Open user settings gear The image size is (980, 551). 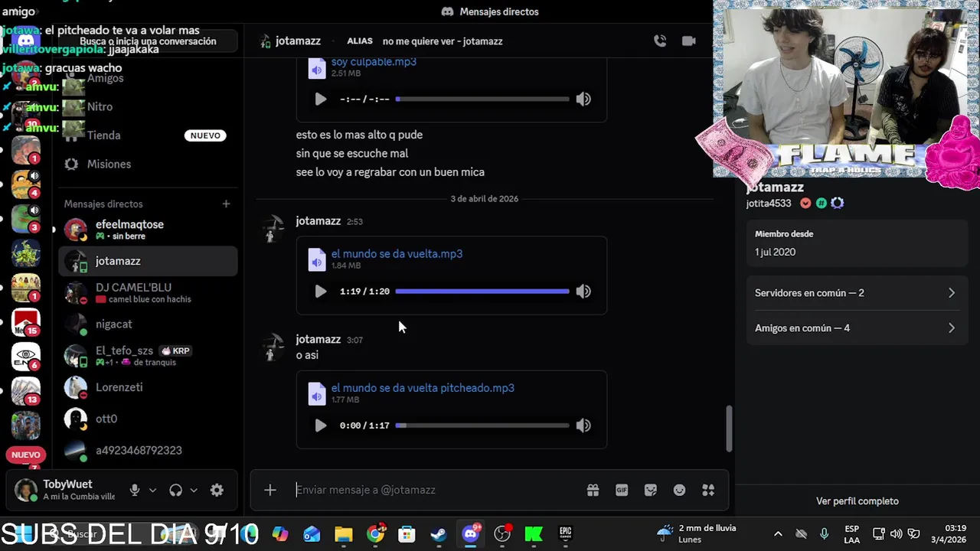coord(217,491)
